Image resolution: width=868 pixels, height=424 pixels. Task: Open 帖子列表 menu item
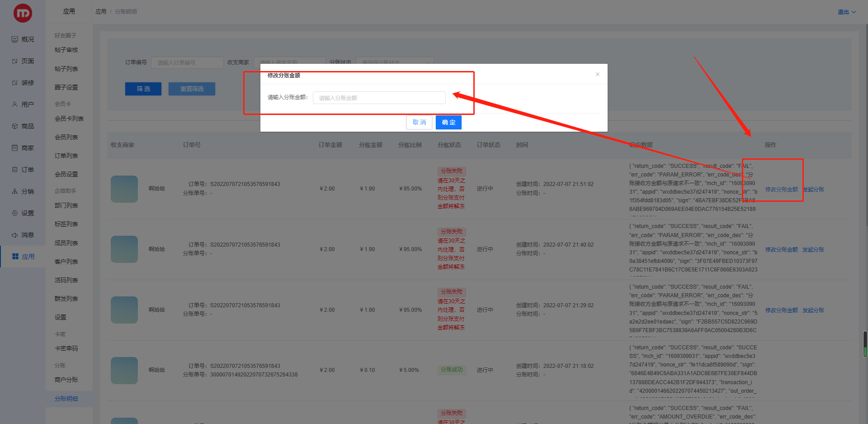(66, 69)
